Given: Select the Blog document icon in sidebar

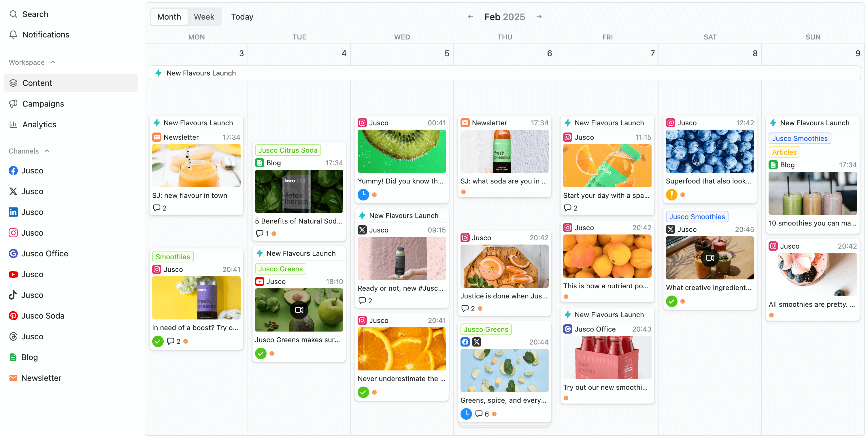Looking at the screenshot, I should click(12, 357).
